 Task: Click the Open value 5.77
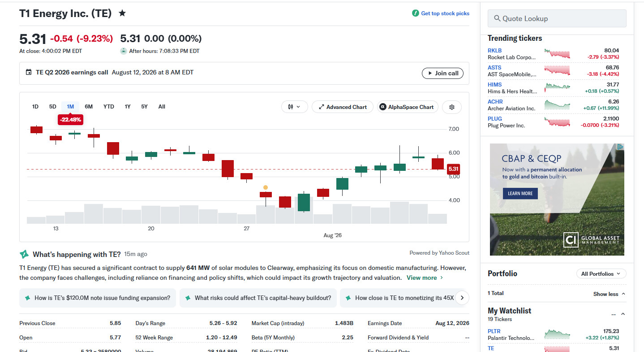tap(115, 338)
